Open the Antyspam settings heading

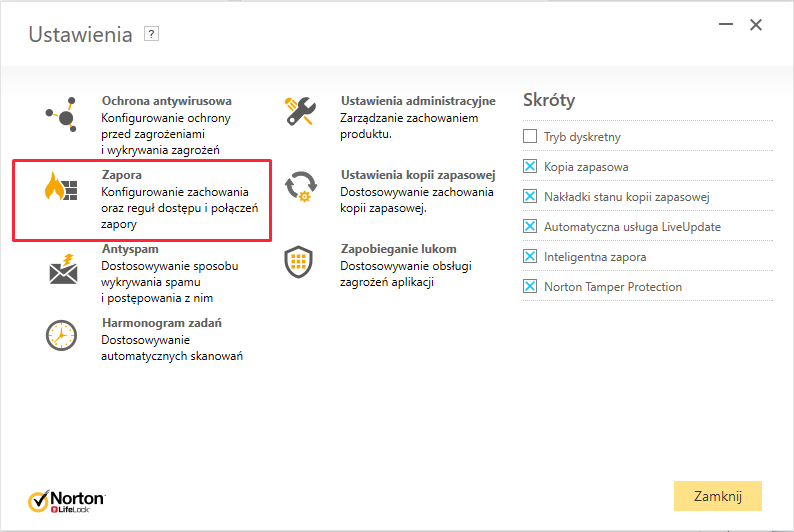(130, 249)
